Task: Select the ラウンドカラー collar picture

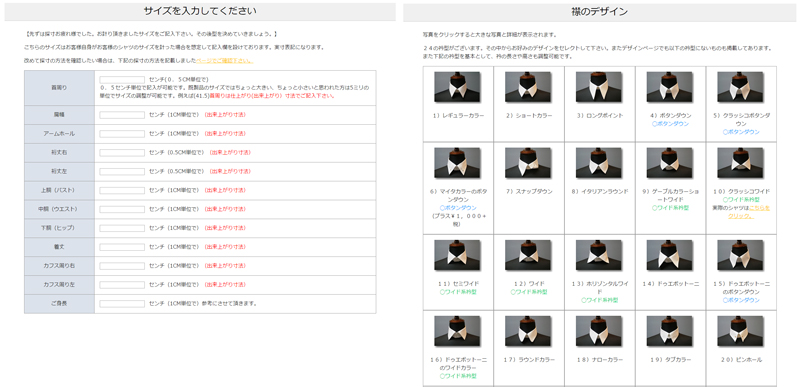Action: pos(528,331)
